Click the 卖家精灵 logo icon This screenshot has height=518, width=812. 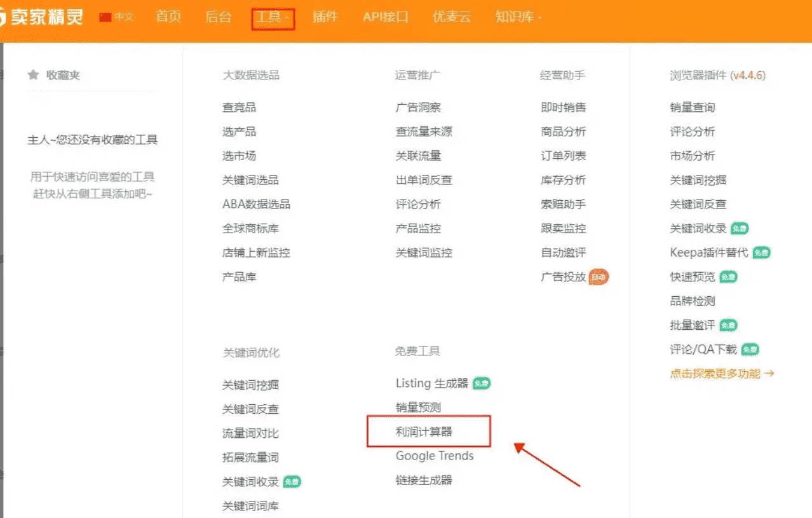pos(3,17)
